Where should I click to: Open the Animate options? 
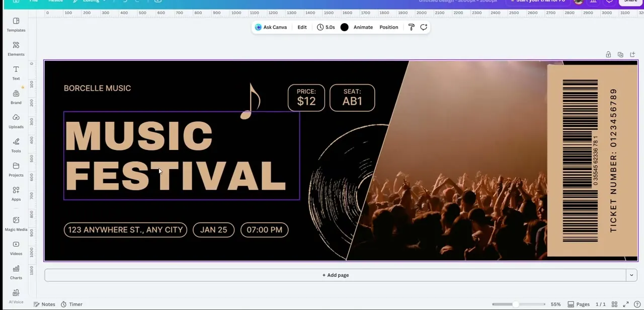tap(363, 27)
